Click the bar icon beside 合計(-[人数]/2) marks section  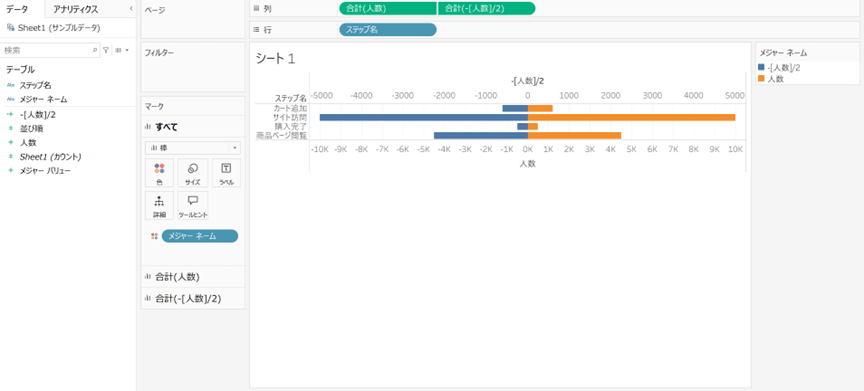(148, 298)
